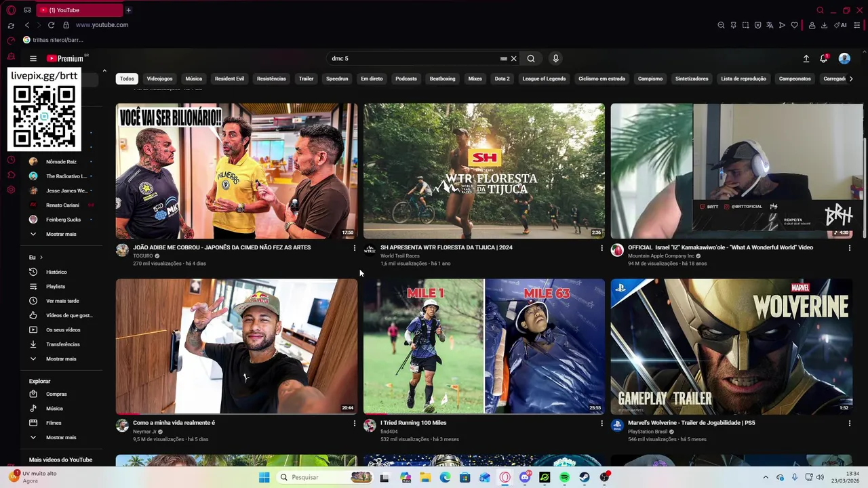Click the Windows Start button
The image size is (868, 488).
click(x=264, y=477)
